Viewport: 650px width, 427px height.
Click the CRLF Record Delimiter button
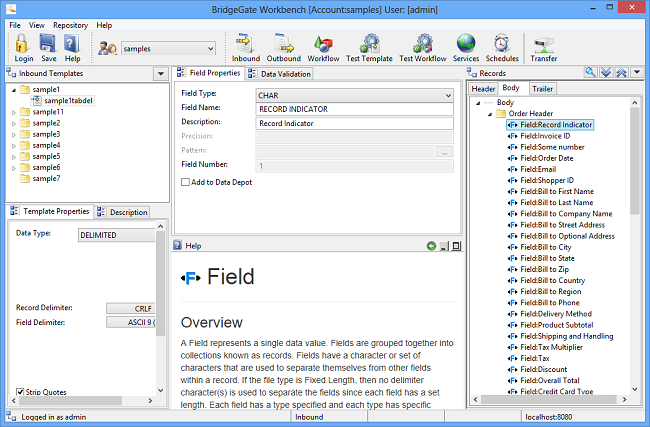click(x=131, y=308)
